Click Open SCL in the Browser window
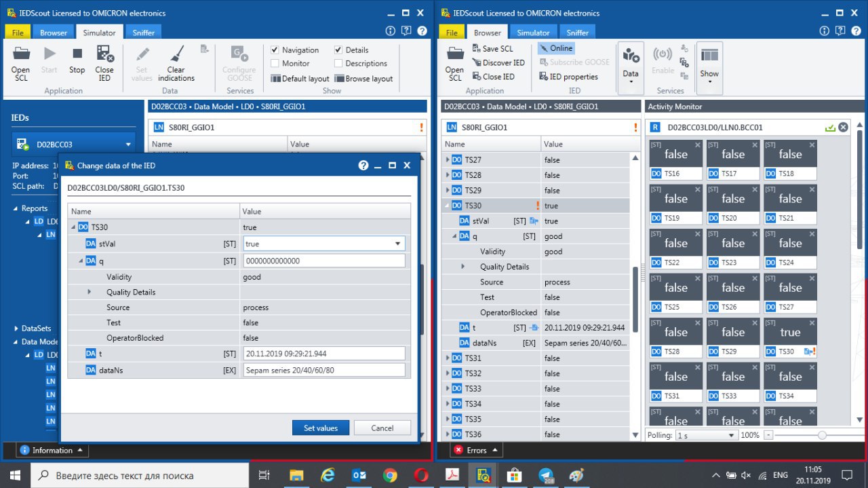This screenshot has height=488, width=868. click(455, 64)
